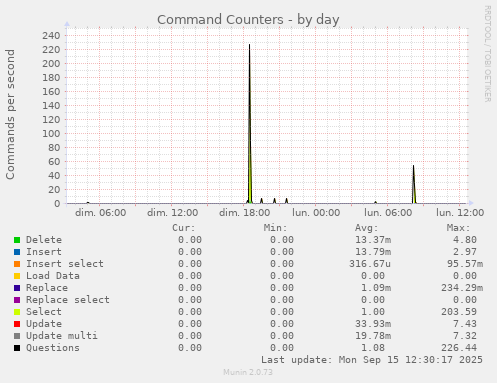
Task: Click the 100 y-axis tick label
Action: click(51, 133)
